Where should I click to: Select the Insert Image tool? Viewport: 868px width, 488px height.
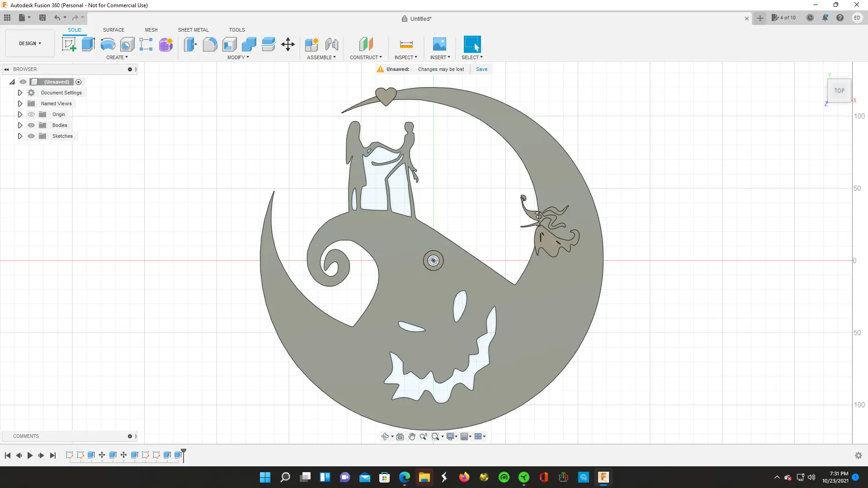point(439,44)
